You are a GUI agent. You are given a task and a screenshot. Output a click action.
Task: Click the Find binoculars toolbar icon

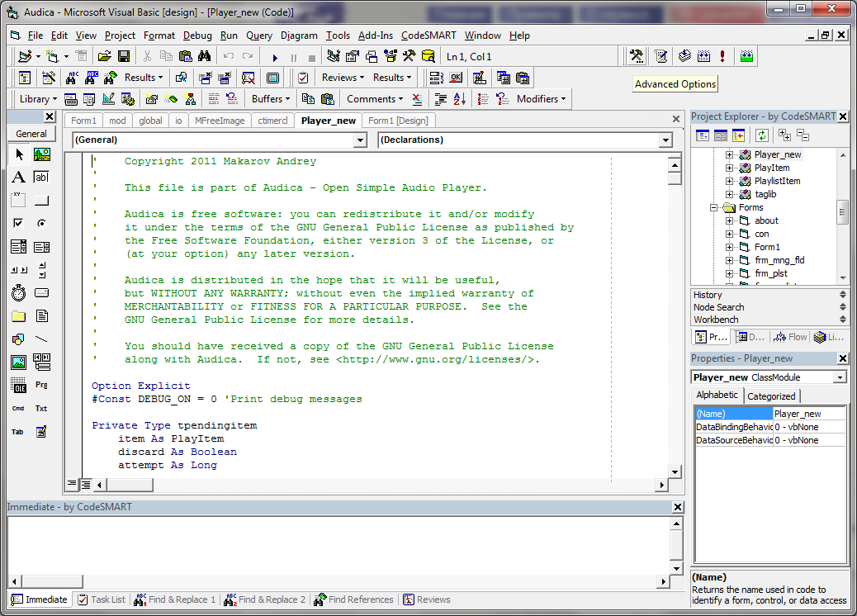205,56
